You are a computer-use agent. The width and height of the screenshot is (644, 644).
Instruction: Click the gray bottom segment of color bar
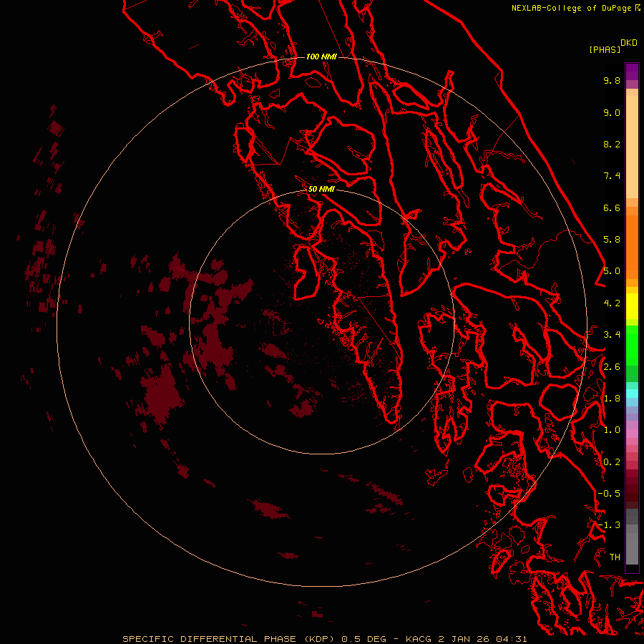tap(632, 549)
